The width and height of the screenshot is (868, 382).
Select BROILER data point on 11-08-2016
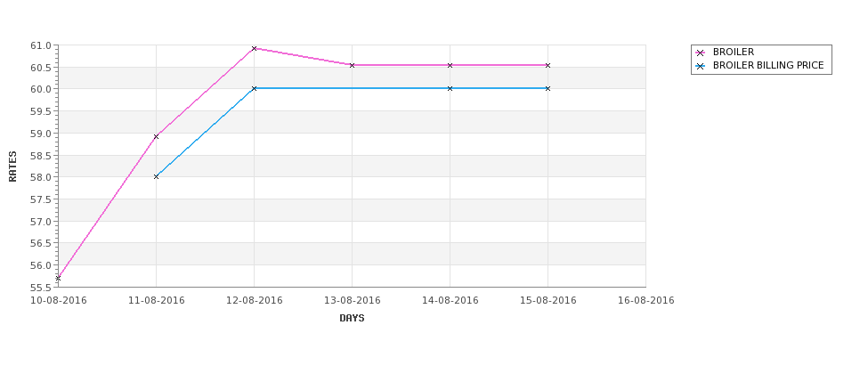click(x=156, y=136)
